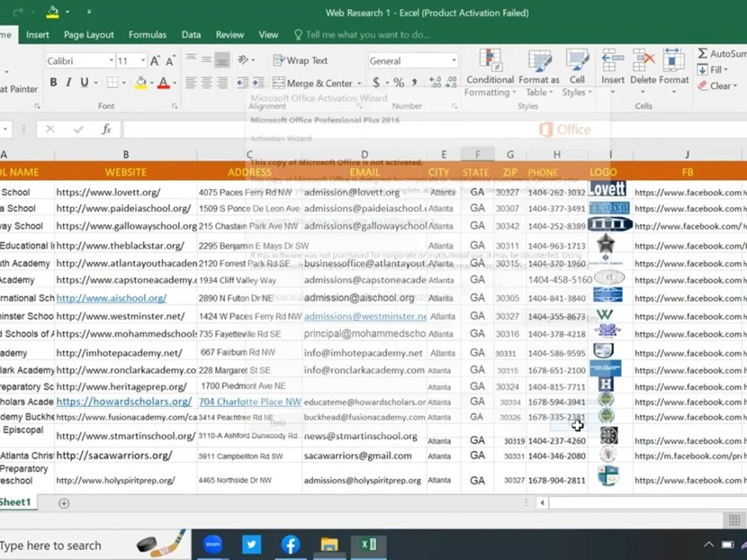Screen dimensions: 747x560
Task: Open the View ribbon tab
Action: (268, 35)
